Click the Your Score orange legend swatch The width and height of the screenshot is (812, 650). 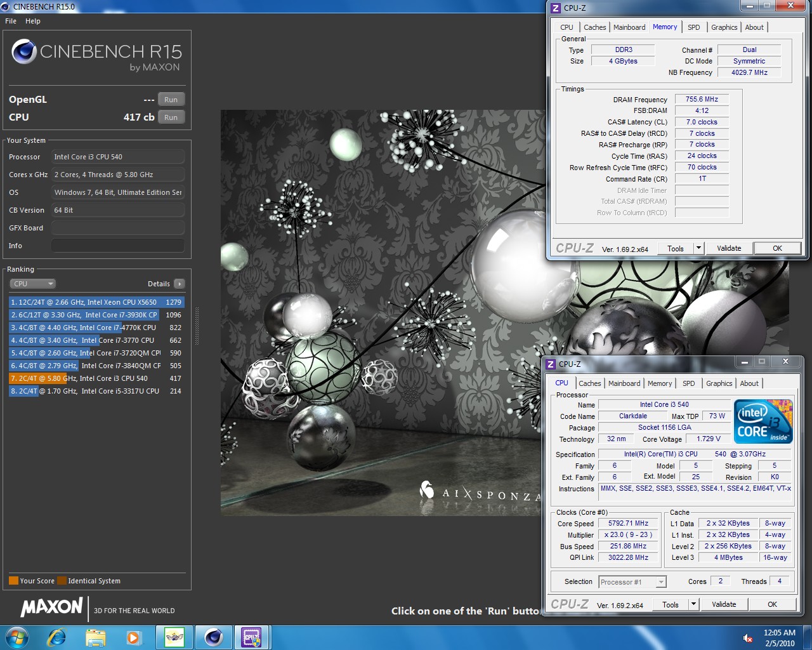coord(13,581)
